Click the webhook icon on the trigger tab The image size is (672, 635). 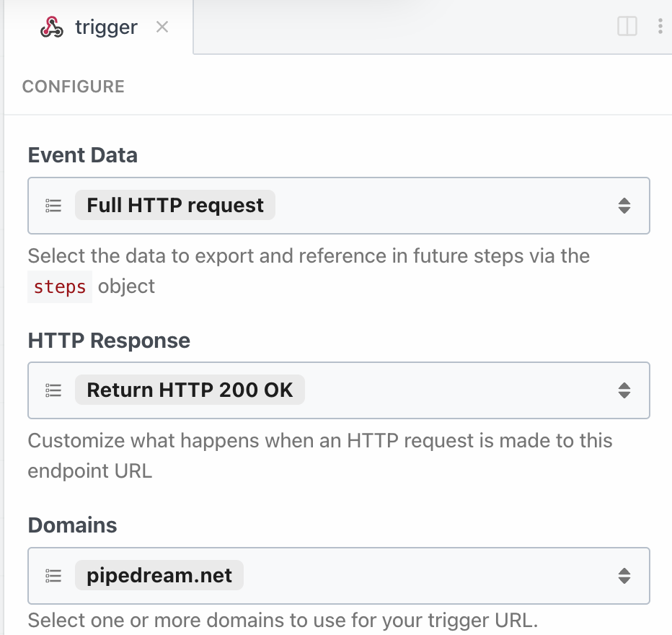pyautogui.click(x=50, y=27)
